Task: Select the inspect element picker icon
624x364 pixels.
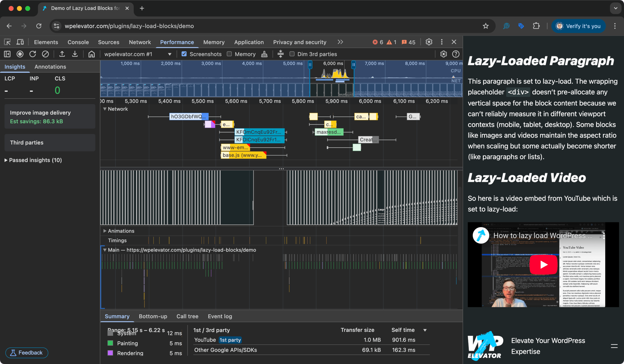Action: click(x=7, y=42)
